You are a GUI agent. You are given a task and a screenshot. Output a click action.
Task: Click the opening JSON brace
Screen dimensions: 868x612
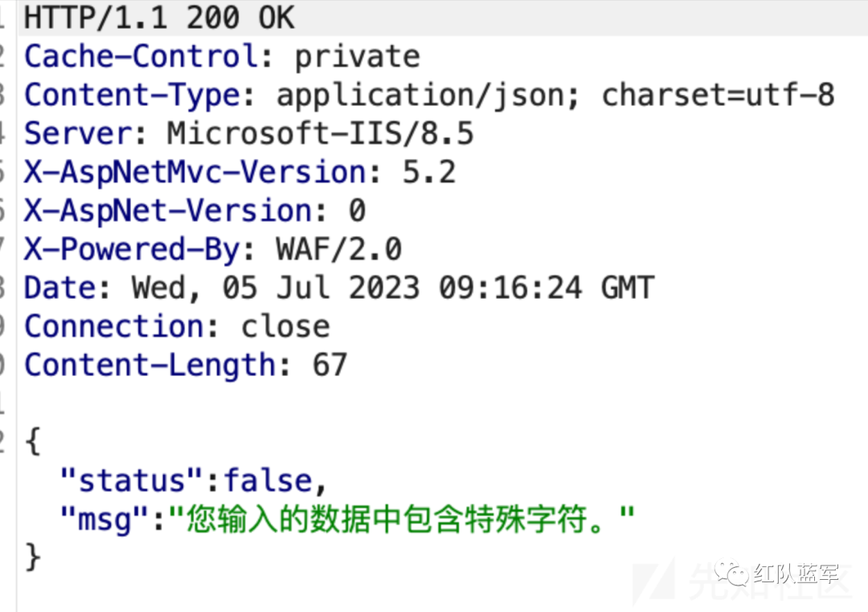33,441
